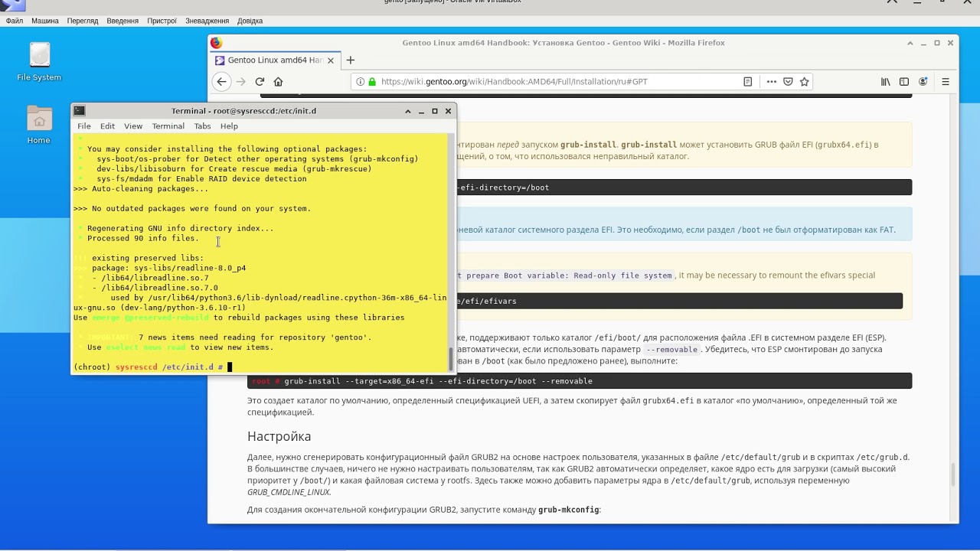Open the Firefox home page button

(x=278, y=82)
